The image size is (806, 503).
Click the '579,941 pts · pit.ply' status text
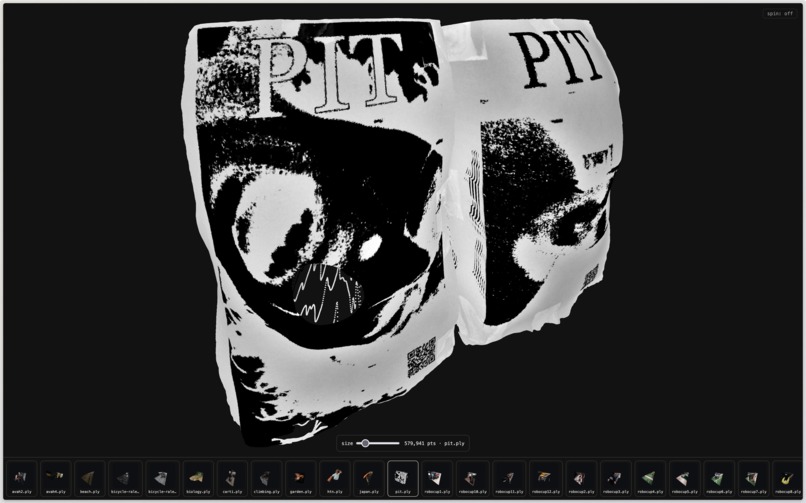pos(434,443)
